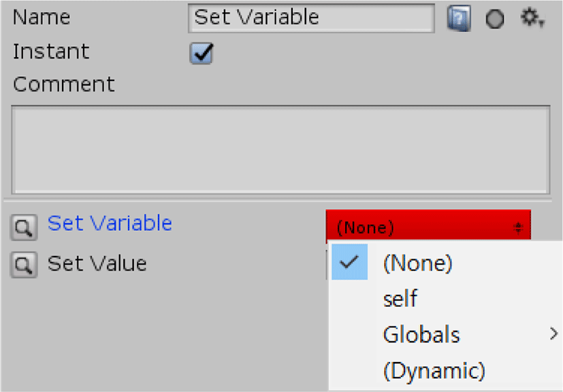Screen dimensions: 563x392
Task: Open the help documentation icon
Action: pos(459,18)
